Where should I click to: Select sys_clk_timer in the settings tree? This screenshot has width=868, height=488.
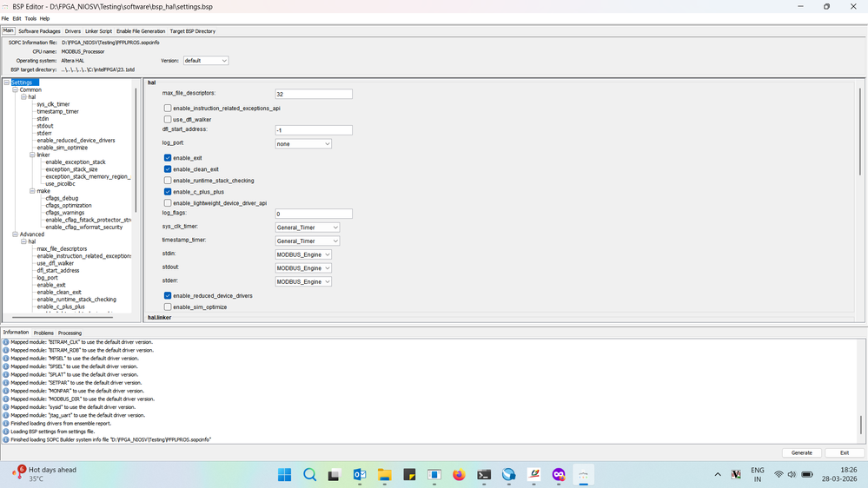[x=53, y=104]
